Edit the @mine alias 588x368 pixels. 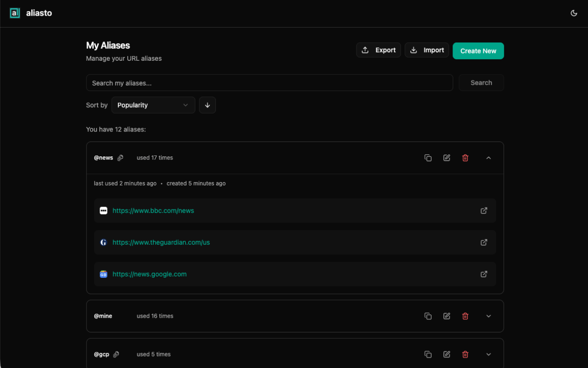click(447, 316)
